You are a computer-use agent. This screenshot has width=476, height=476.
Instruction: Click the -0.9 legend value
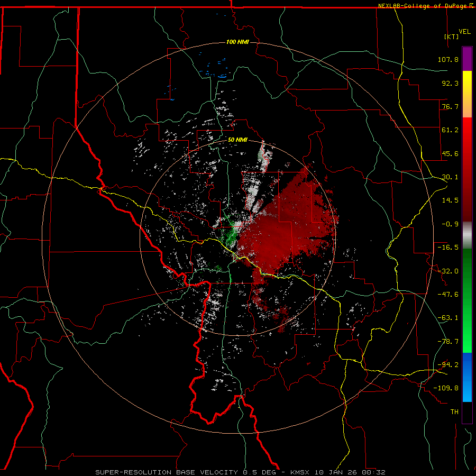[450, 224]
